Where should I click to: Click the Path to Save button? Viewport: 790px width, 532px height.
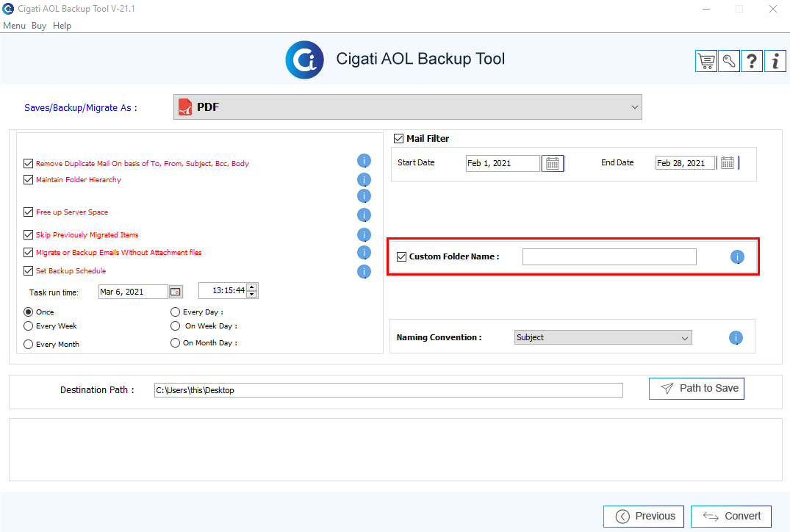[x=696, y=389]
